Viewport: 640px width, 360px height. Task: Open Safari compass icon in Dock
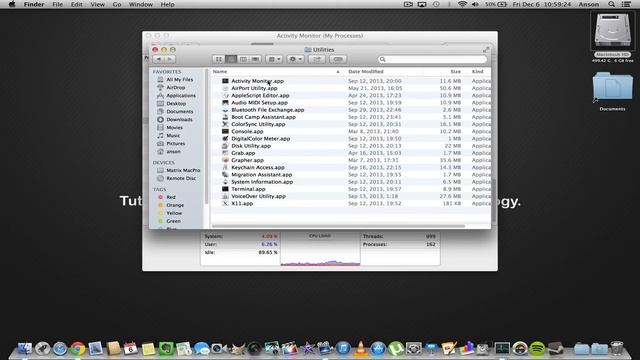tap(60, 349)
